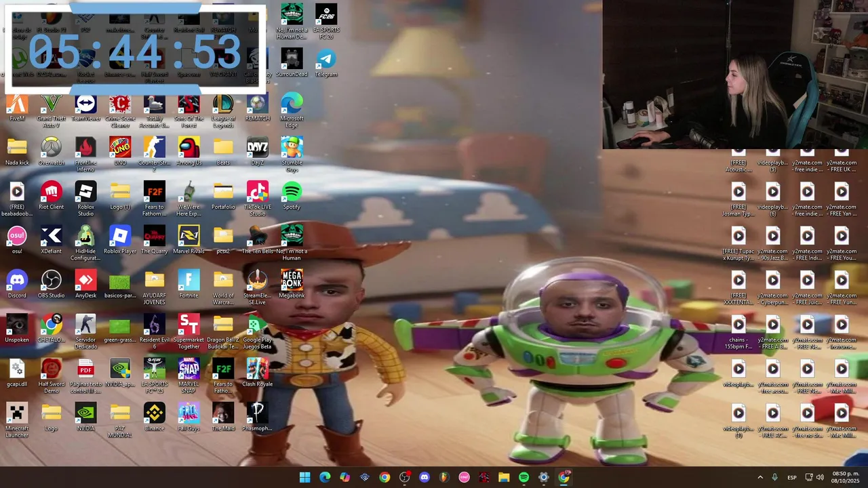This screenshot has width=868, height=488.
Task: Open the FiveM desktop icon
Action: click(17, 108)
